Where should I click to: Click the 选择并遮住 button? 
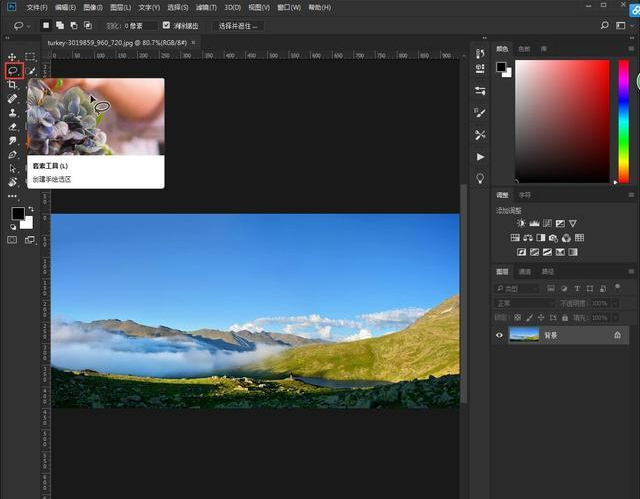(236, 25)
